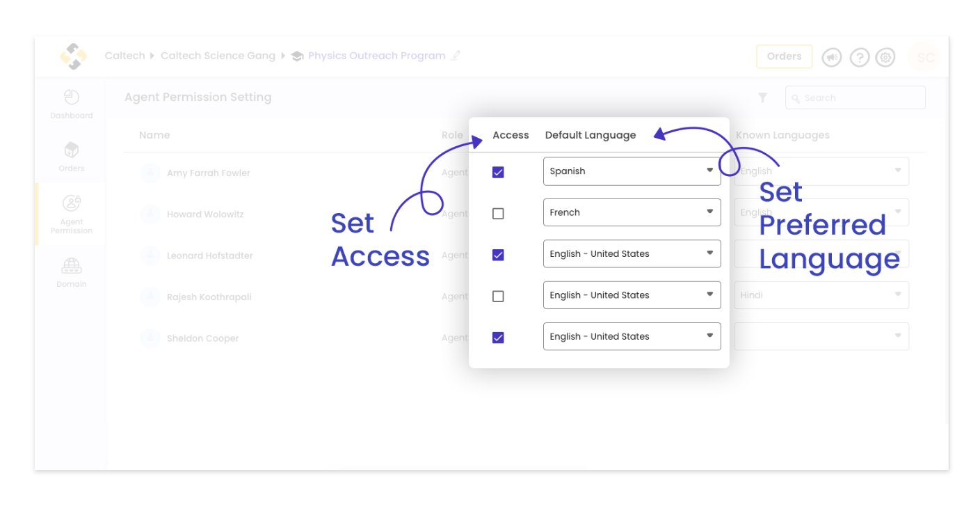Click Howard Wolowitz's avatar
The width and height of the screenshot is (980, 511).
(150, 214)
